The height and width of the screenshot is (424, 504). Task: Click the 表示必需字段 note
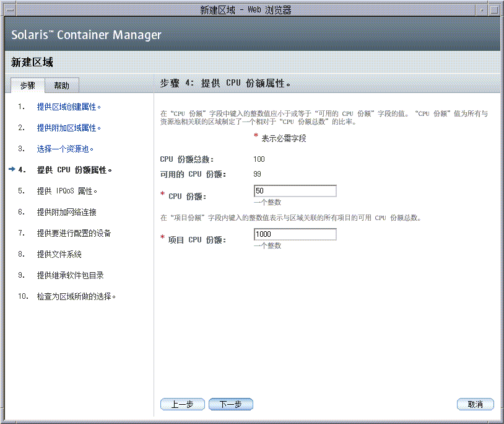284,139
